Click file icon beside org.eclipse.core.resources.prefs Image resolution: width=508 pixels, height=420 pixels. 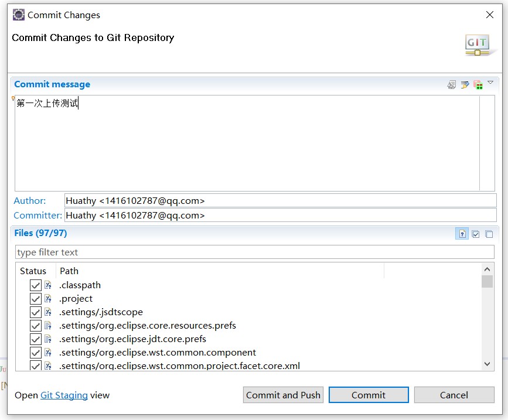click(x=48, y=326)
